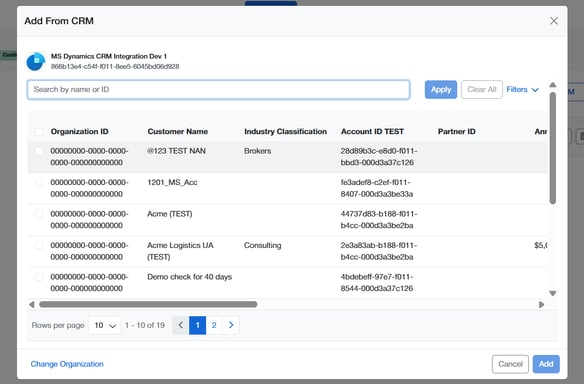Viewport: 584px width, 384px height.
Task: Click the 1201_MS_Acc customer name
Action: tap(172, 182)
